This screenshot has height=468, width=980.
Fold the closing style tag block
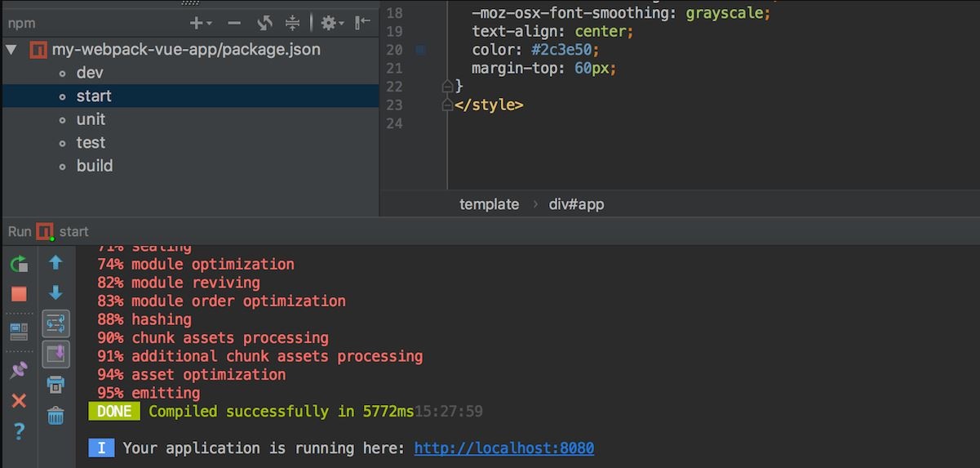pyautogui.click(x=446, y=105)
